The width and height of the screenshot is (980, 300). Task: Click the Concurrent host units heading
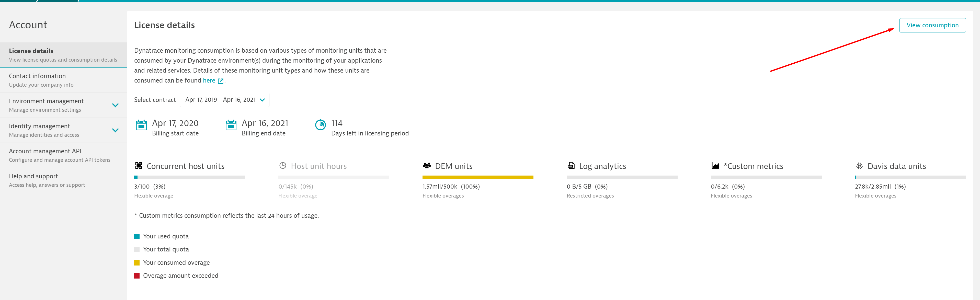tap(186, 166)
